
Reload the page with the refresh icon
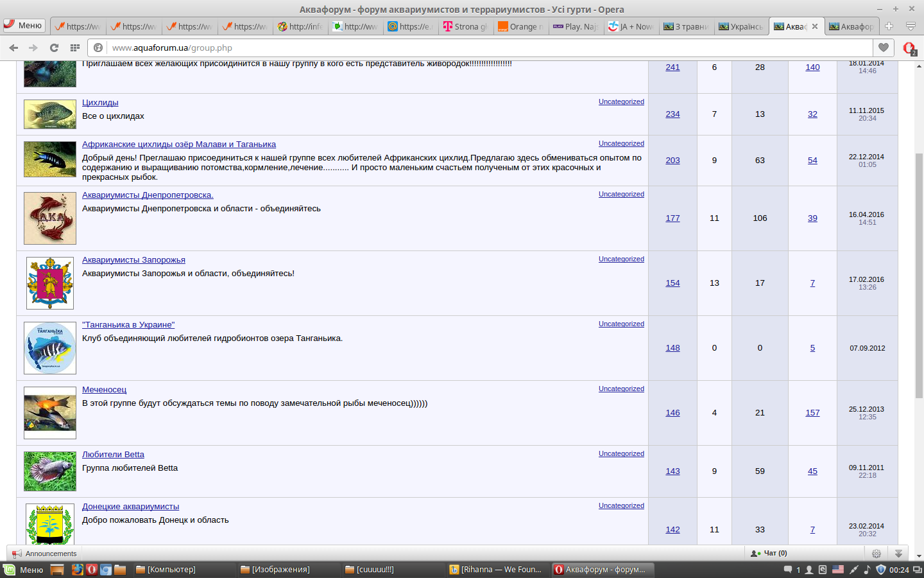click(x=55, y=48)
